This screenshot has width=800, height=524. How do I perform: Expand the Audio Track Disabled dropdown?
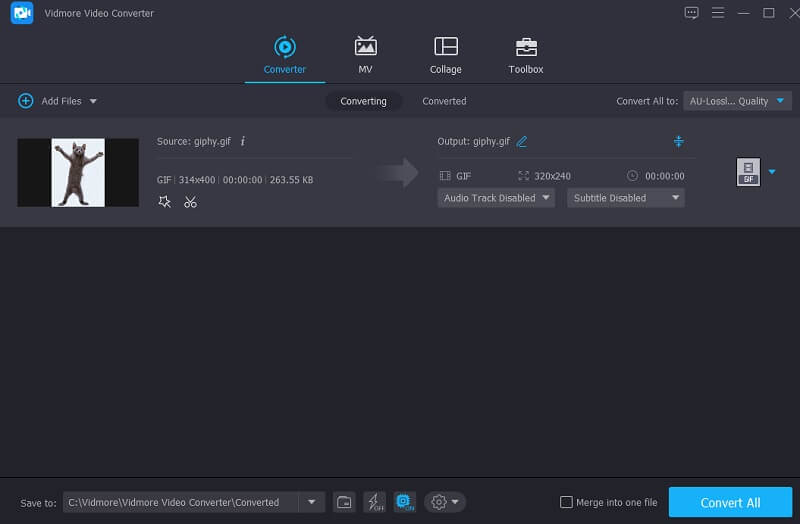tap(496, 198)
